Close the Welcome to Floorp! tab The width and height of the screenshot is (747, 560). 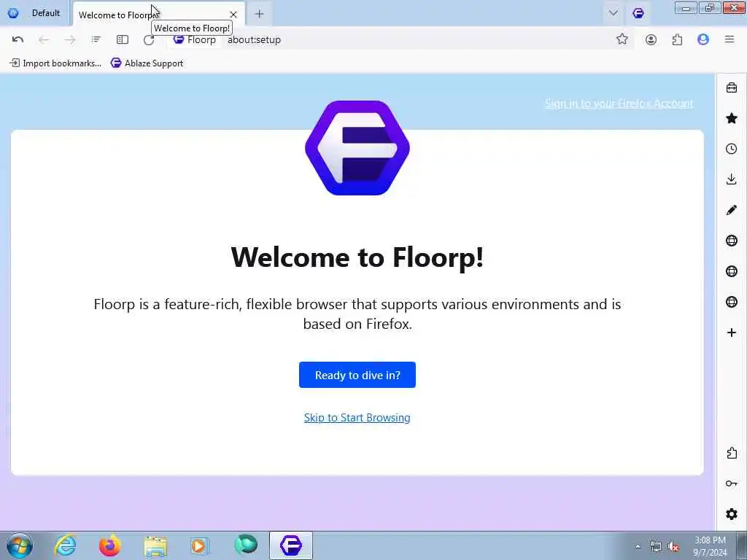click(233, 15)
